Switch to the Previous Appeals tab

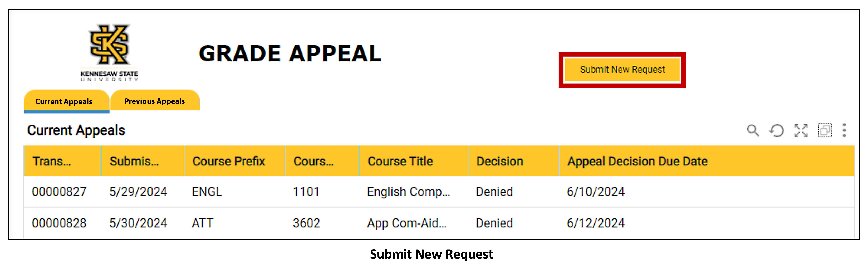[155, 101]
